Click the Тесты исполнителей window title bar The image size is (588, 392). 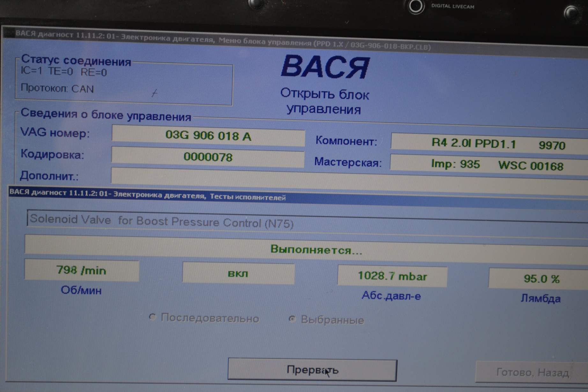click(x=287, y=196)
